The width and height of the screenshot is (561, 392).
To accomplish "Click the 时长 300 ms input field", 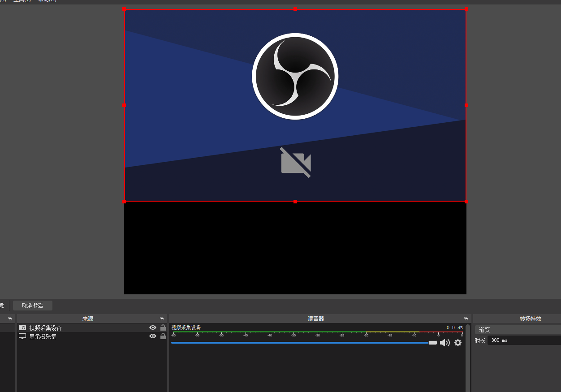I will tap(524, 340).
